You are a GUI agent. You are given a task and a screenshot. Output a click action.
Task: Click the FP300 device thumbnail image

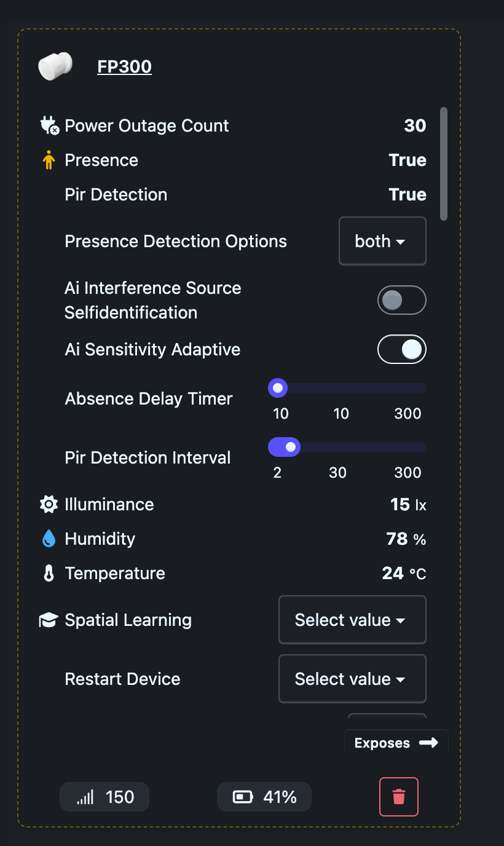pos(55,66)
